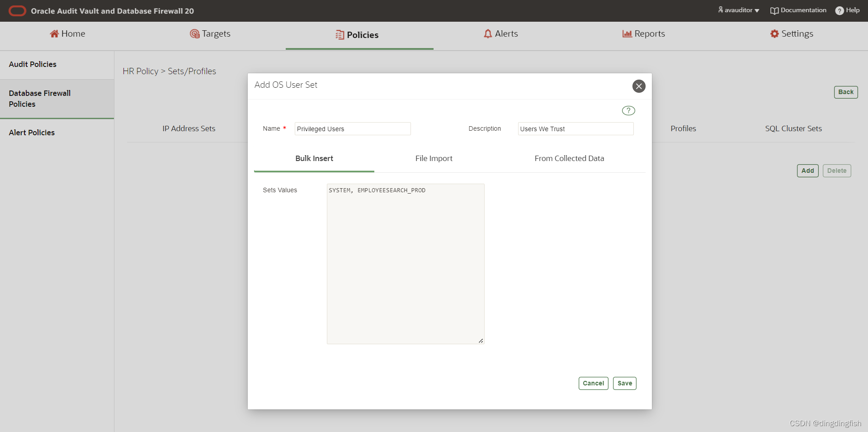Click the Home house icon

54,34
